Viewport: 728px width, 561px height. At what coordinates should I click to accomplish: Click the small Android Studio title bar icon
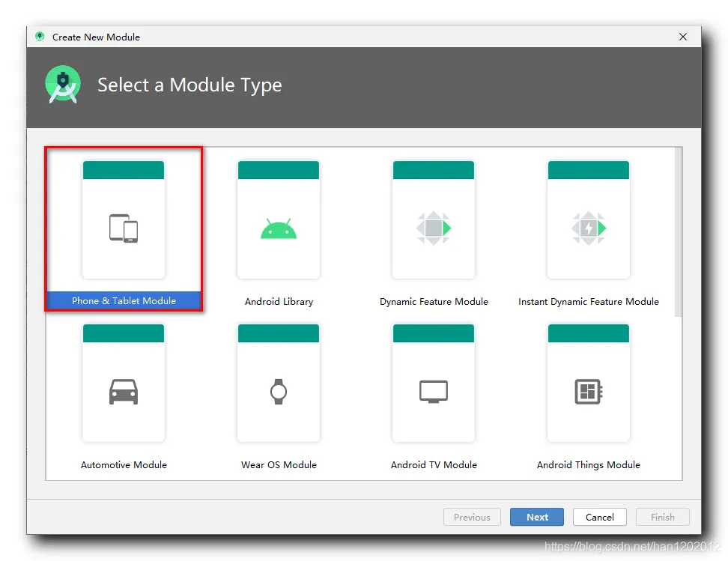40,37
